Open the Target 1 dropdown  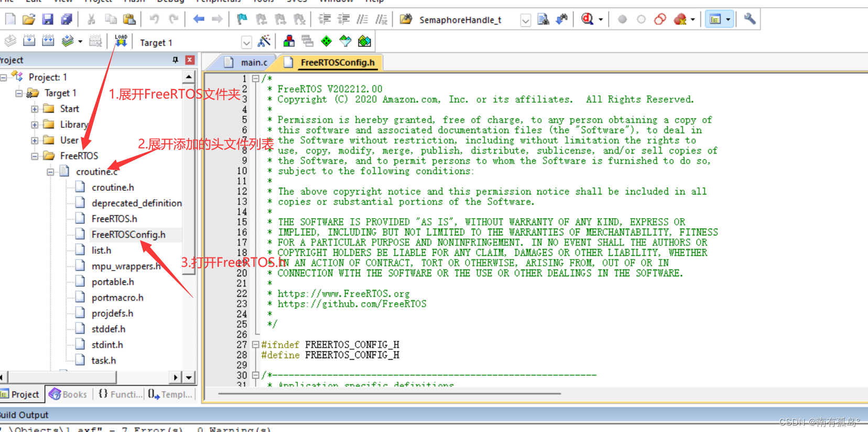(246, 42)
